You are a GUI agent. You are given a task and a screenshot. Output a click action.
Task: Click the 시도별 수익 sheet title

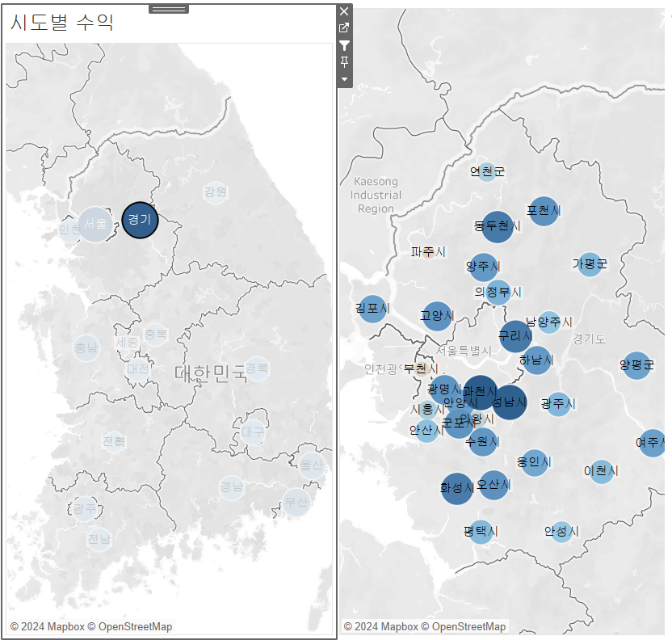62,22
